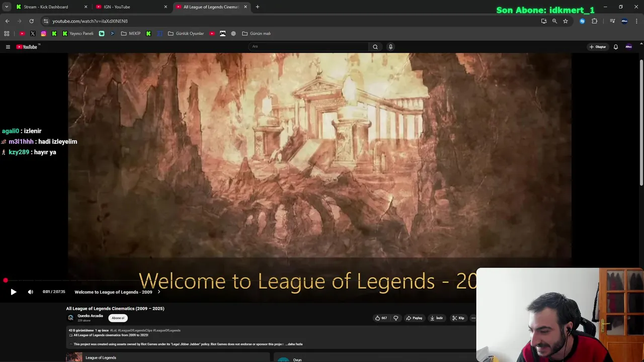Open the apps grid in bookmarks bar
Screen dimensions: 644x362
pos(7,34)
